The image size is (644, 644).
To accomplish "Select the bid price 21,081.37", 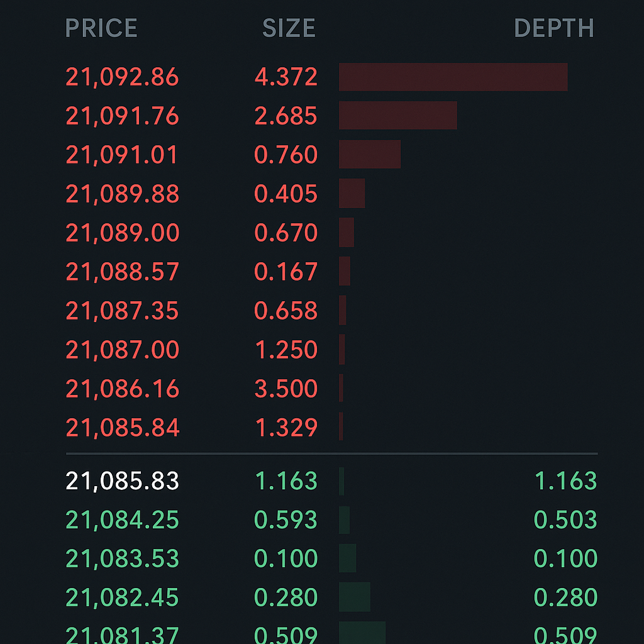I will (x=121, y=635).
